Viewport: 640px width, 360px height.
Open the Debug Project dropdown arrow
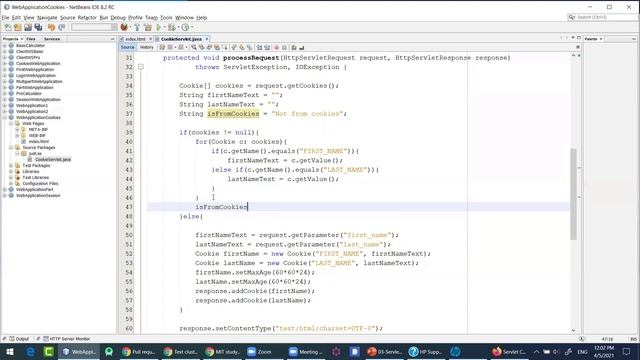tap(178, 27)
